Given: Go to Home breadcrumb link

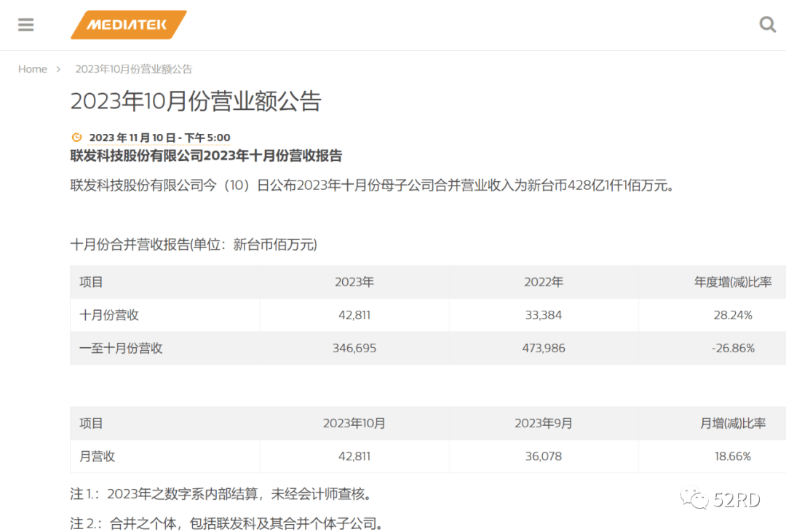Looking at the screenshot, I should click(x=33, y=69).
